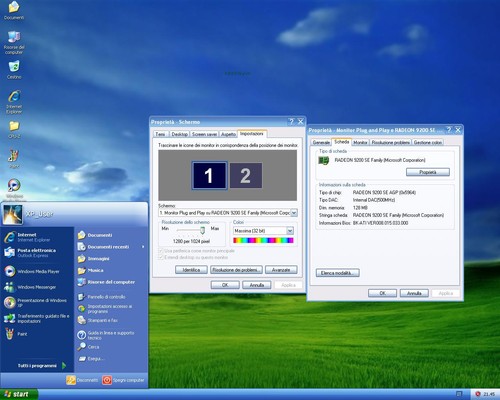Click the Avanzate button
The image size is (500, 400).
(281, 270)
